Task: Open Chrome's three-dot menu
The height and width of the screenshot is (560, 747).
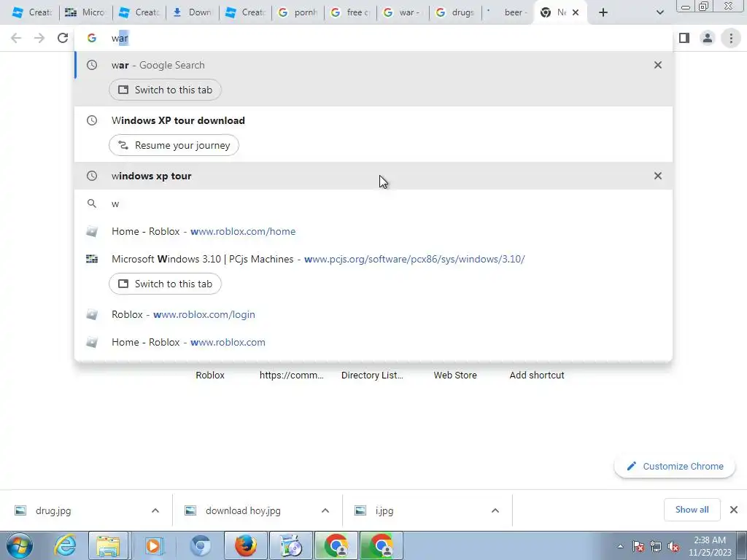Action: [731, 38]
